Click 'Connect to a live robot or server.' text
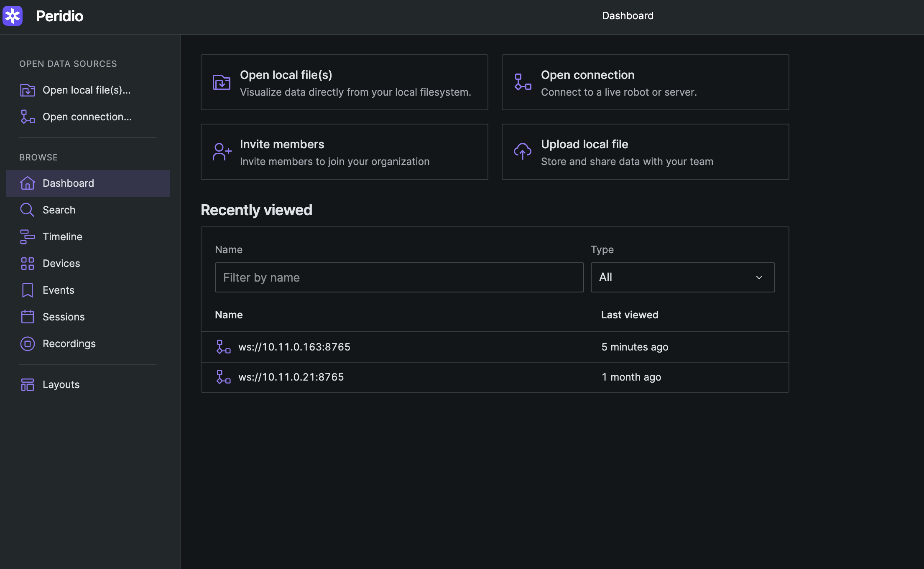 [619, 92]
